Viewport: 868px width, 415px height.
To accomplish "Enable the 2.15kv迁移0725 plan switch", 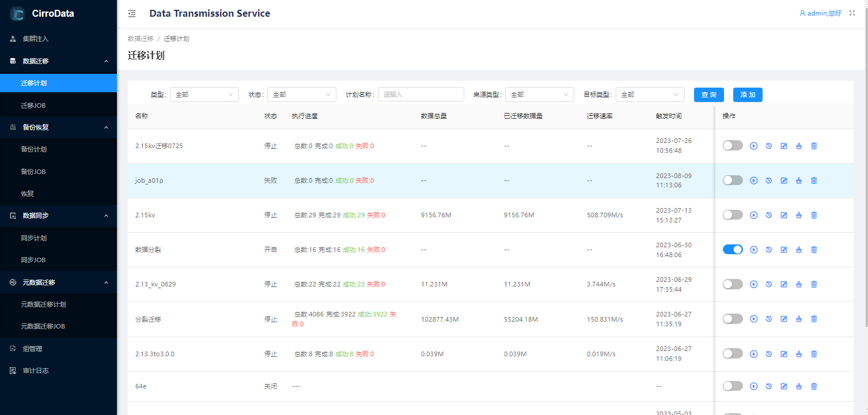I will pos(733,146).
